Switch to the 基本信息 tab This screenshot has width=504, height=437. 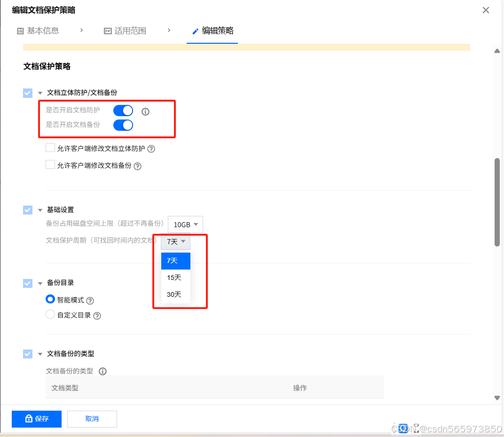coord(38,31)
